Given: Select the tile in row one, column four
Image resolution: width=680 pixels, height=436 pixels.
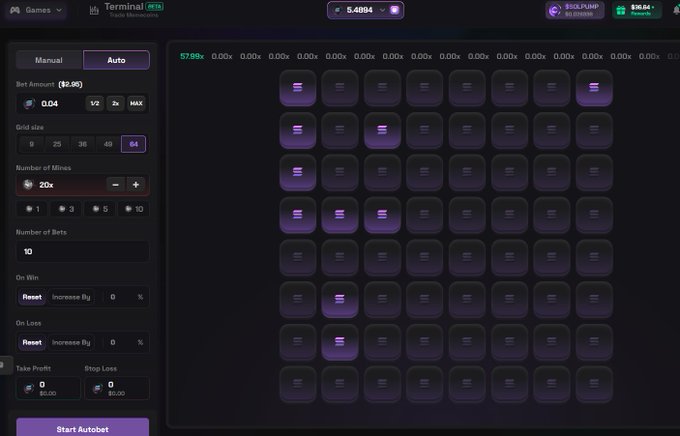Looking at the screenshot, I should (x=425, y=88).
